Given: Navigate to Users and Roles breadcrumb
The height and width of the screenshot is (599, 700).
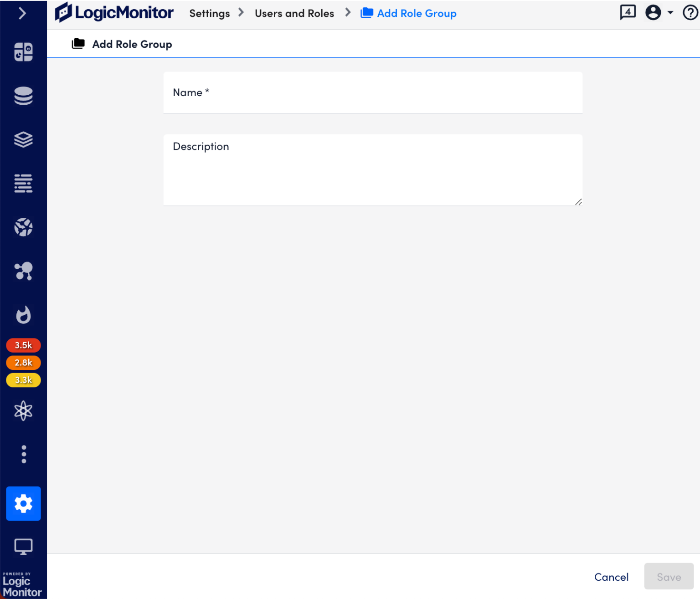Looking at the screenshot, I should click(x=294, y=13).
